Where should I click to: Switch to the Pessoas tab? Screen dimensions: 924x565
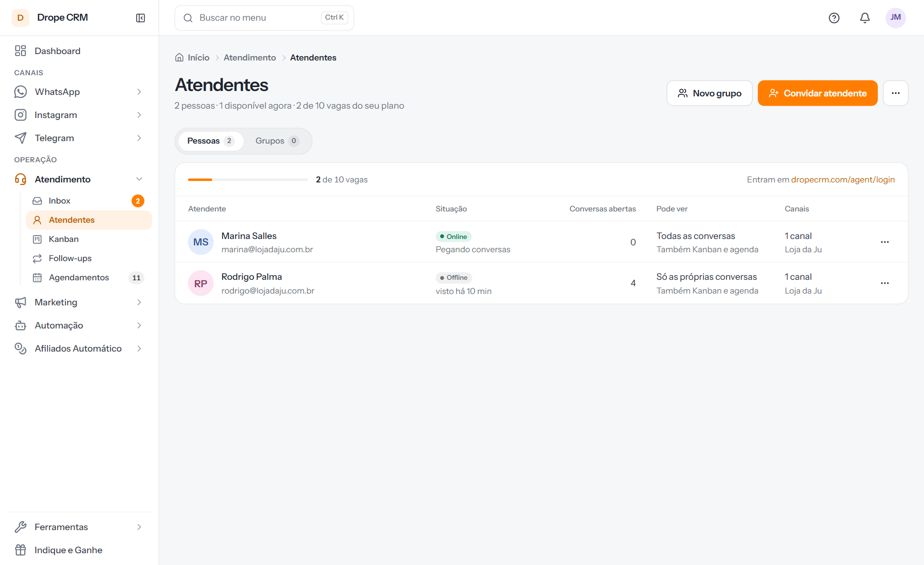[210, 141]
